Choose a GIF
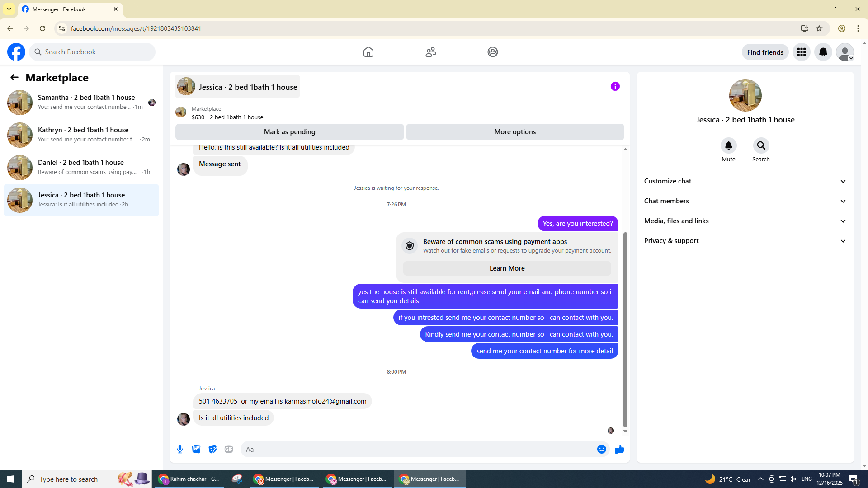This screenshot has width=868, height=488. [229, 449]
